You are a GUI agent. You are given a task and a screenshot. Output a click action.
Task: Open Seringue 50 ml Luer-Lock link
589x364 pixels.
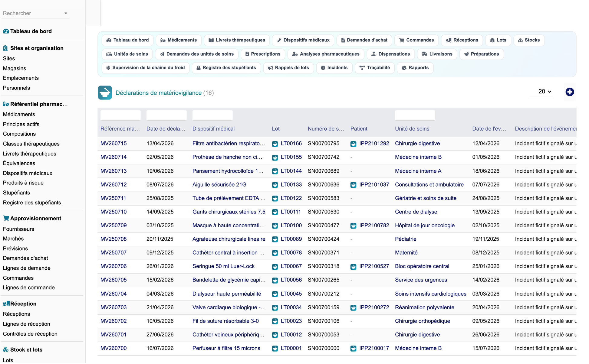tap(223, 266)
